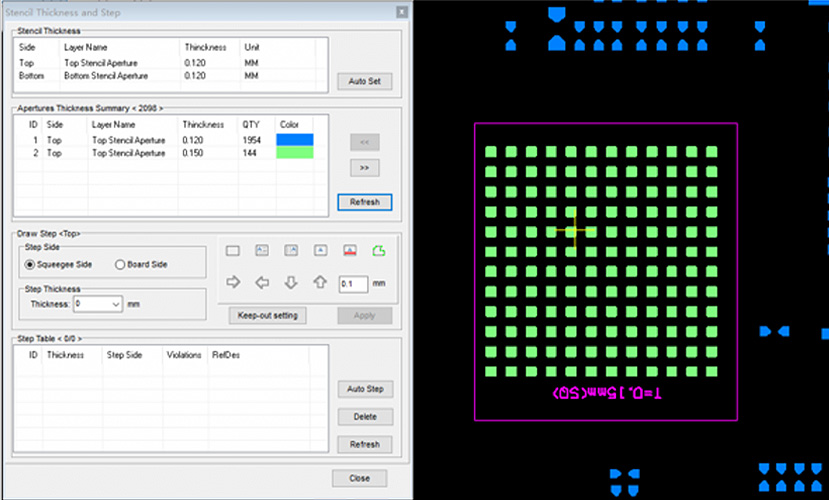
Task: Click the blue color swatch for 0.120
Action: coord(294,140)
